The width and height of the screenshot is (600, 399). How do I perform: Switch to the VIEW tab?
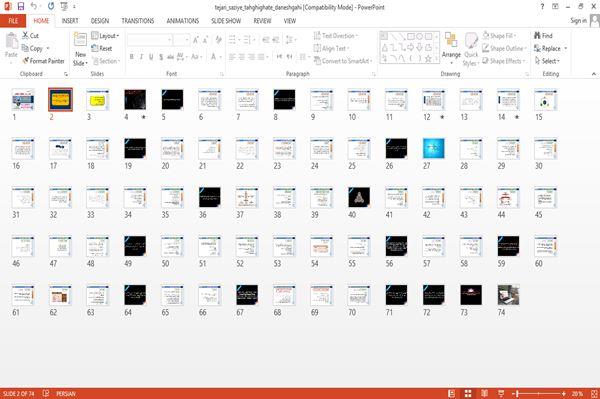pyautogui.click(x=290, y=21)
